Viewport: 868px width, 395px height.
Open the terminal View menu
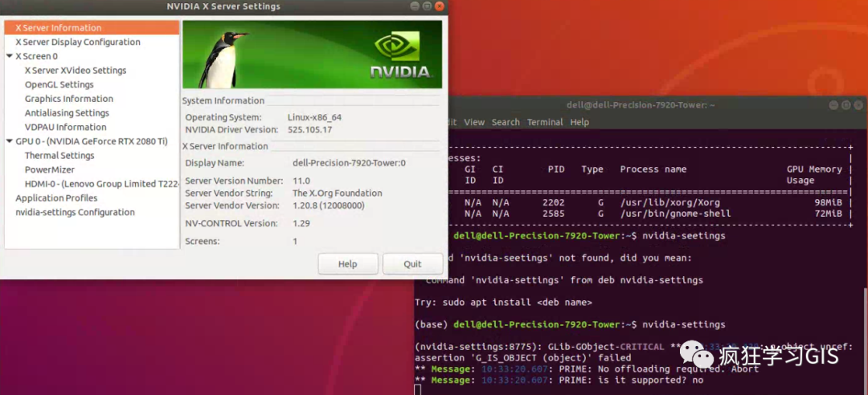(x=474, y=122)
